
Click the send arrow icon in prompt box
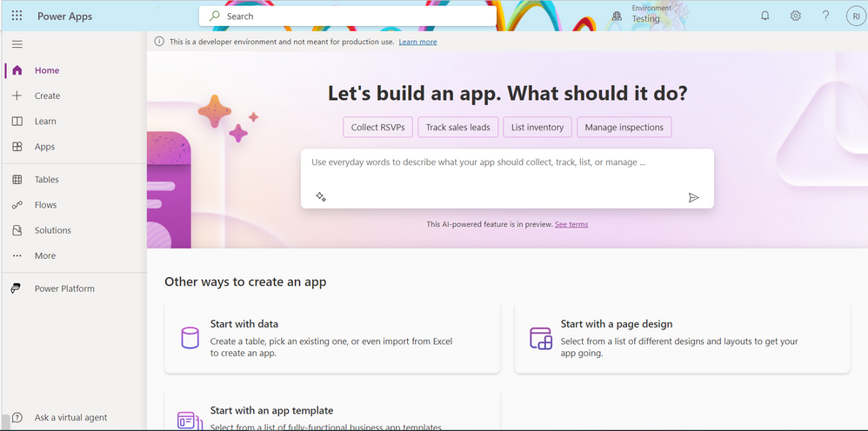point(694,197)
